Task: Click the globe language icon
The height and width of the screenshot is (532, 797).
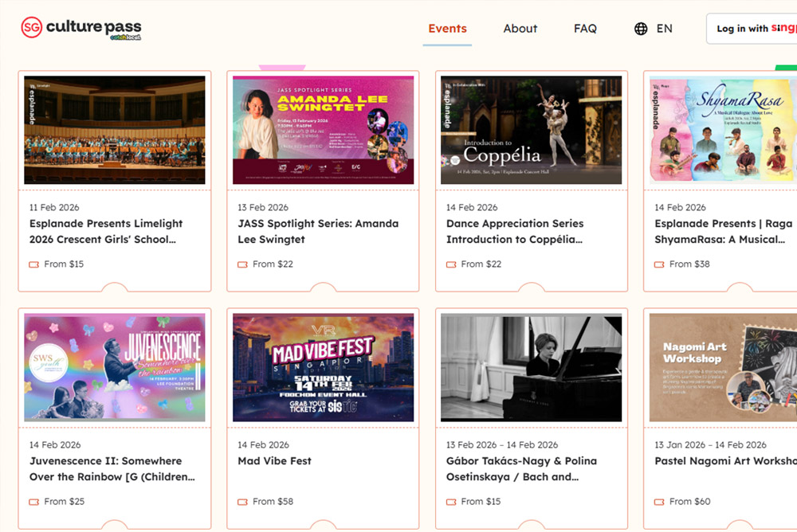Action: (x=641, y=29)
